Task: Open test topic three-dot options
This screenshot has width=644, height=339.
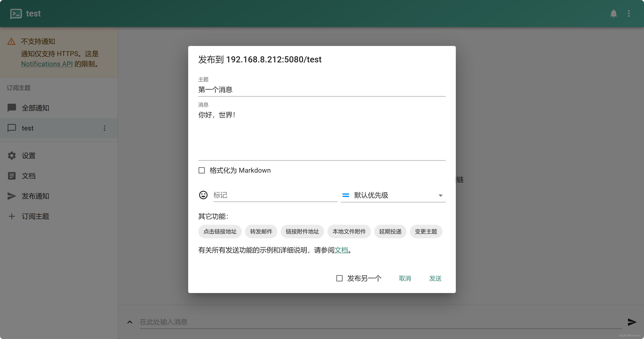Action: tap(105, 128)
